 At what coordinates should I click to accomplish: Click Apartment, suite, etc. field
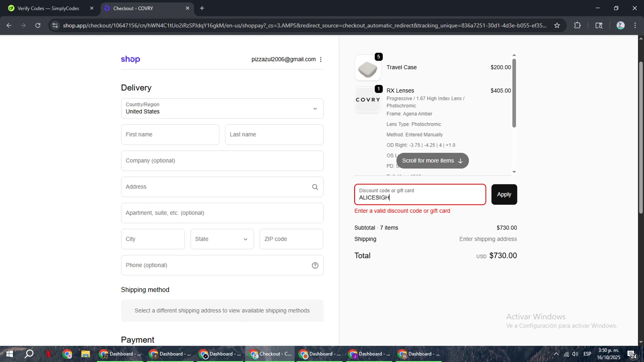[x=222, y=213]
